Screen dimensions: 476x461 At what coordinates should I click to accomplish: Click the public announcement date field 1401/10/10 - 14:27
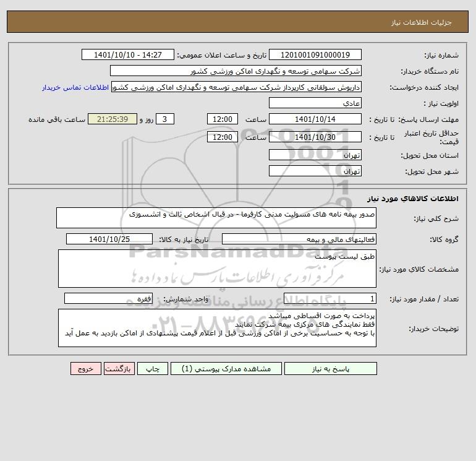tap(128, 54)
